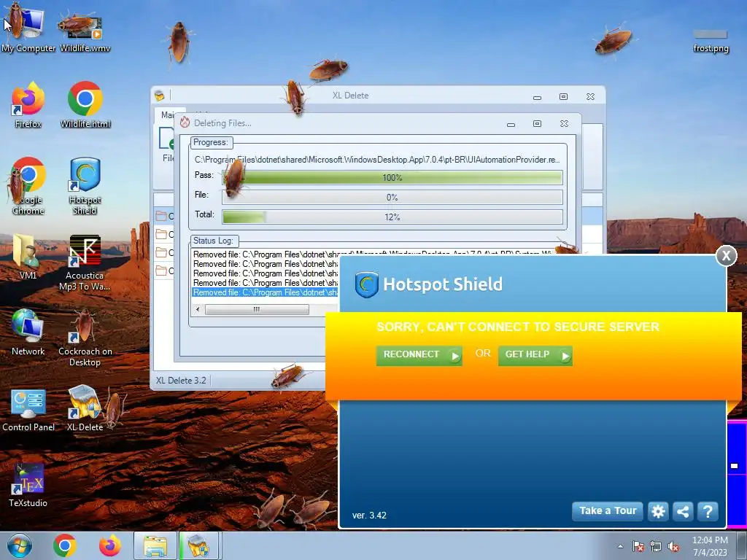
Task: Select the first Removed file log entry
Action: pyautogui.click(x=371, y=254)
